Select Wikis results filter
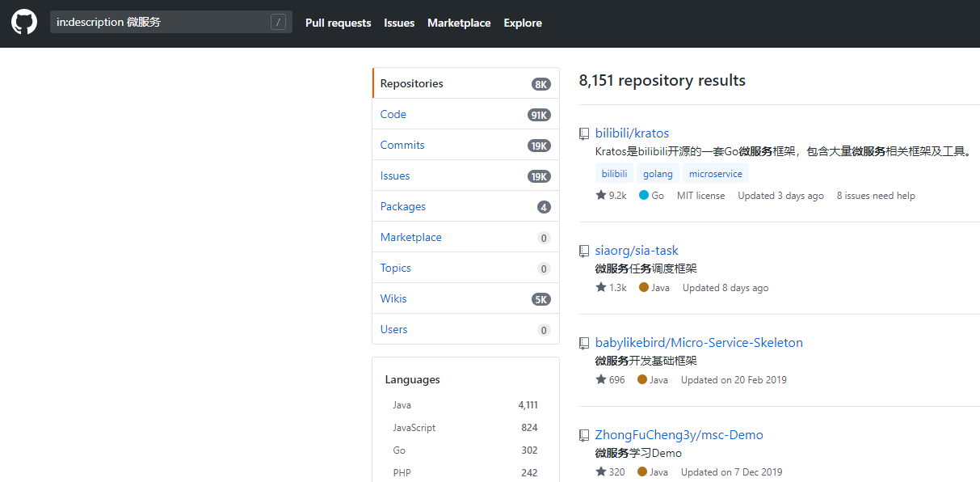The image size is (980, 482). [465, 298]
